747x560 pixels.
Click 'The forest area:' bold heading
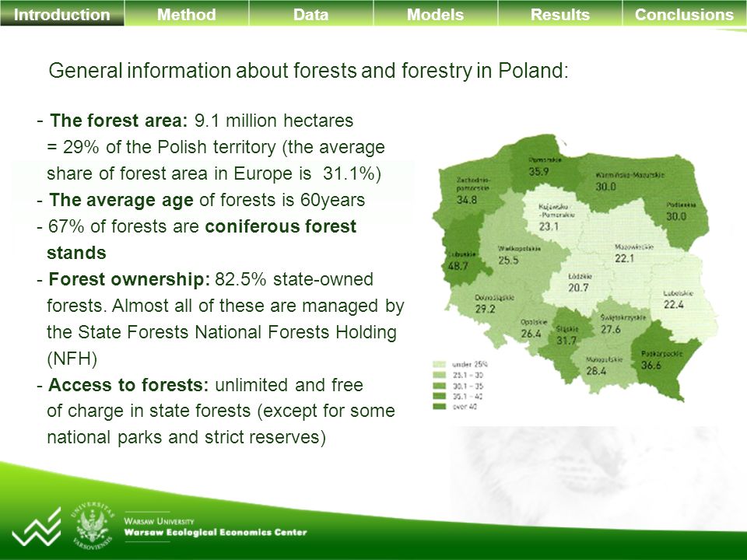pyautogui.click(x=119, y=121)
